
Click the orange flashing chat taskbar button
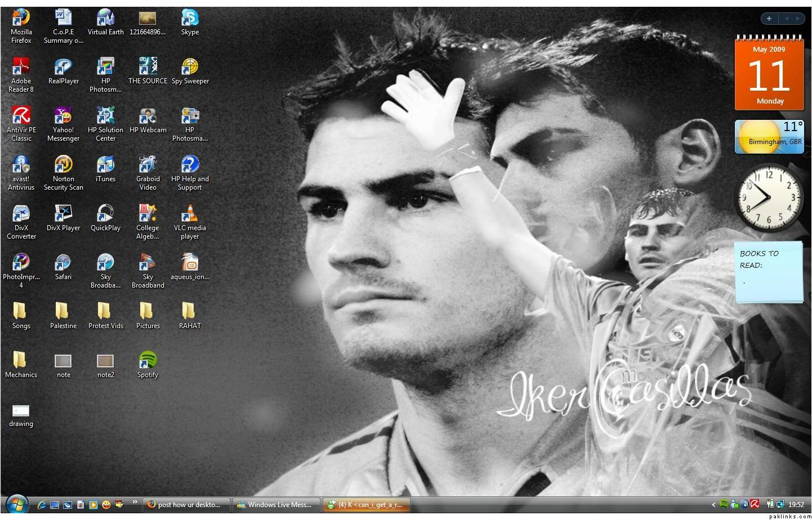tap(366, 505)
